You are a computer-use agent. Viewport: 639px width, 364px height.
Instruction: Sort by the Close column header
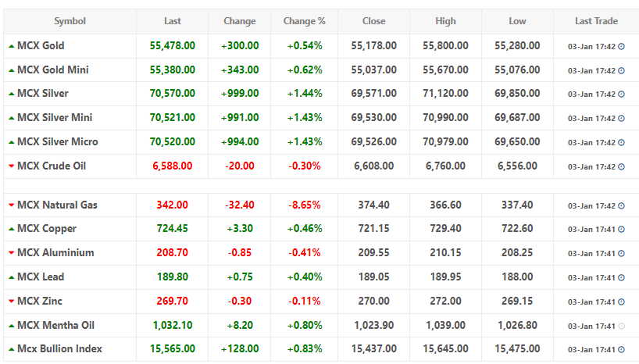click(373, 21)
